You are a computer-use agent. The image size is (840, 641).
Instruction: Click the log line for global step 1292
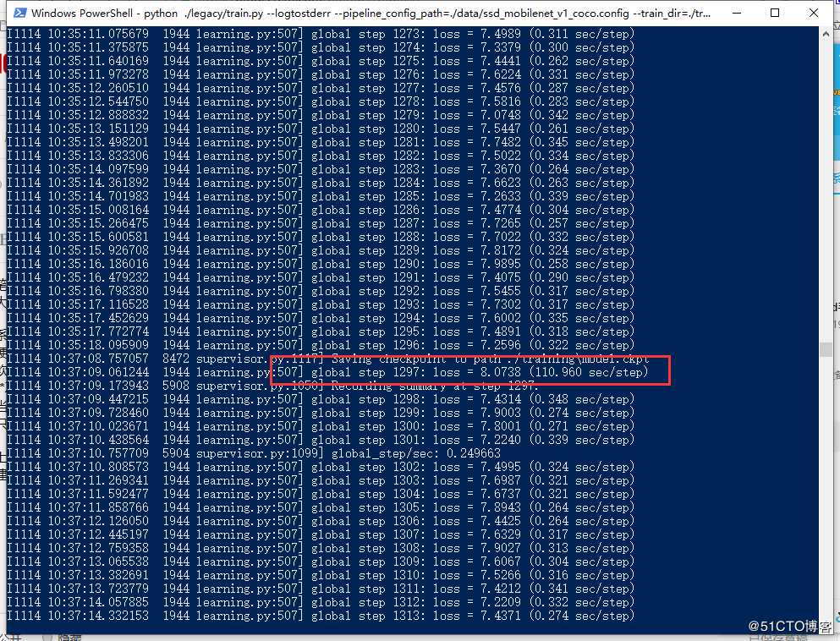pyautogui.click(x=321, y=291)
